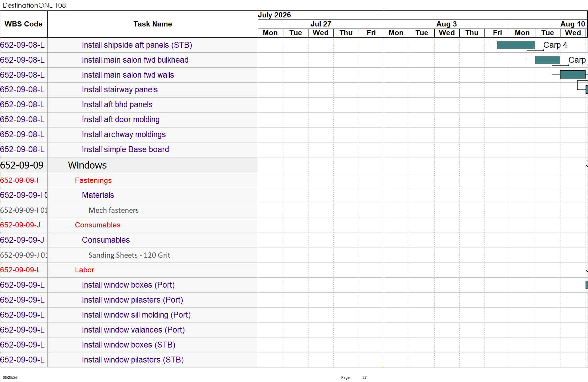588x382 pixels.
Task: Select the DestinationONE 108 title text
Action: coord(34,5)
